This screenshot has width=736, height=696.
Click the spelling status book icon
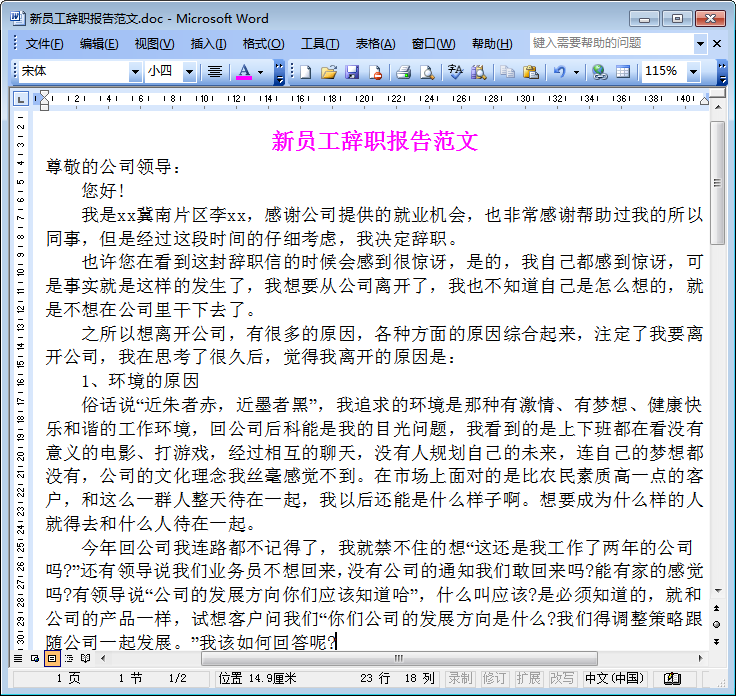coord(672,678)
